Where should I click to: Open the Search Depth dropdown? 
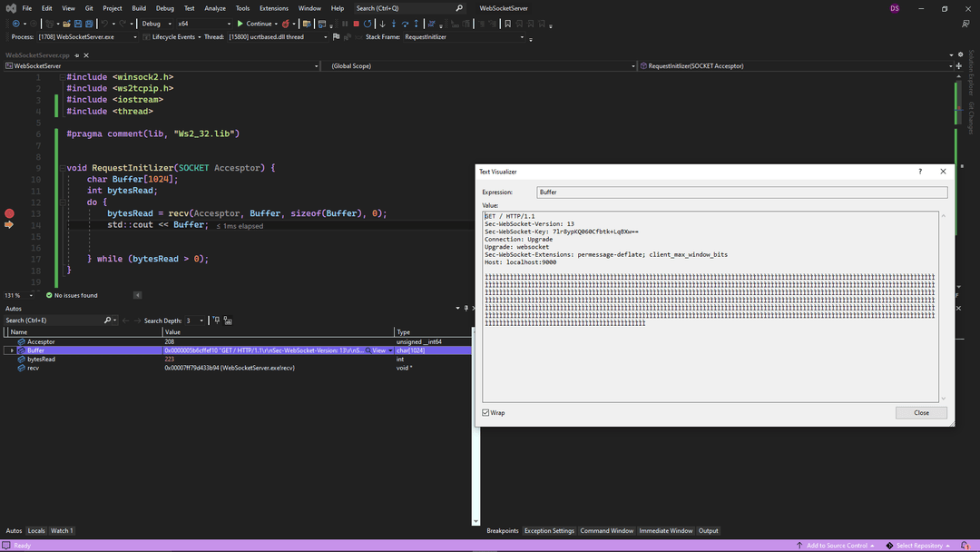[194, 320]
